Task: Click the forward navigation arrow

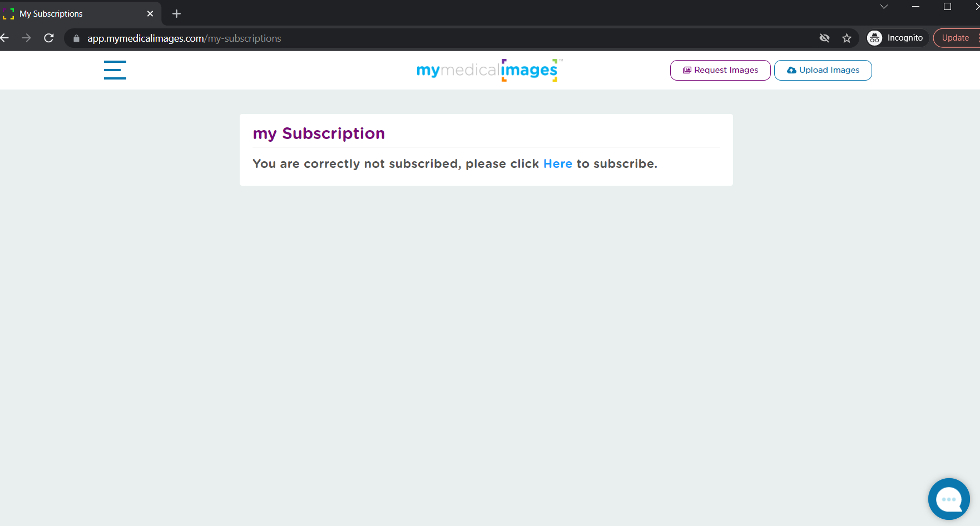Action: pos(26,38)
